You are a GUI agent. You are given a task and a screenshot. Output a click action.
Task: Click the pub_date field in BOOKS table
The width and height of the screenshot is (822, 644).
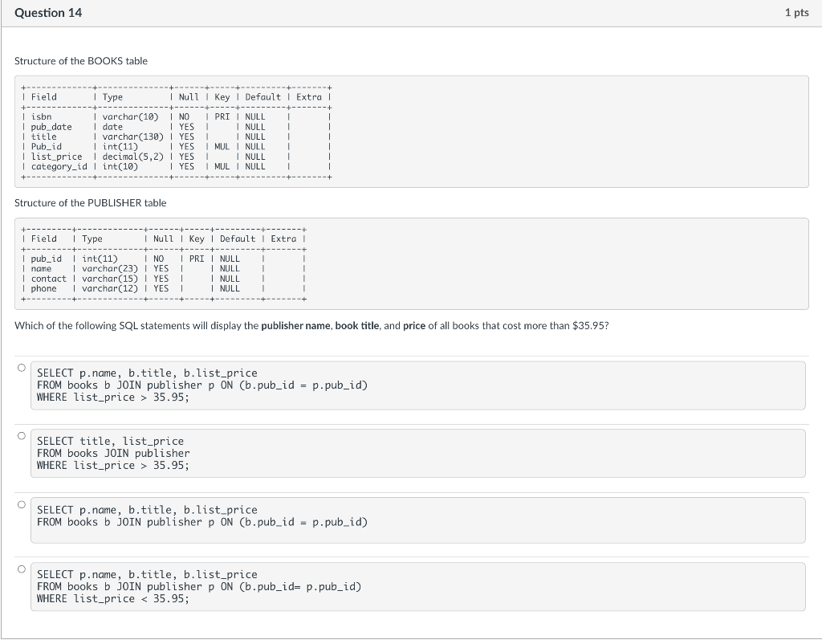pyautogui.click(x=51, y=127)
